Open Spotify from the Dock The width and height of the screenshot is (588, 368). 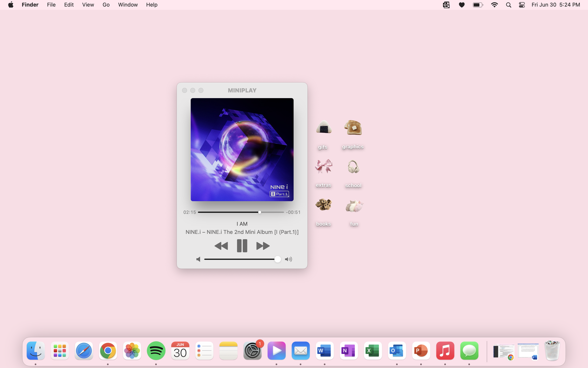tap(156, 351)
